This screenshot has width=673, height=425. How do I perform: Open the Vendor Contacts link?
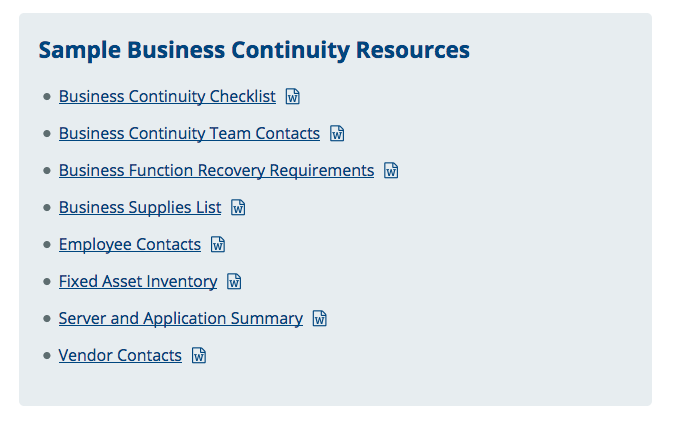point(120,355)
